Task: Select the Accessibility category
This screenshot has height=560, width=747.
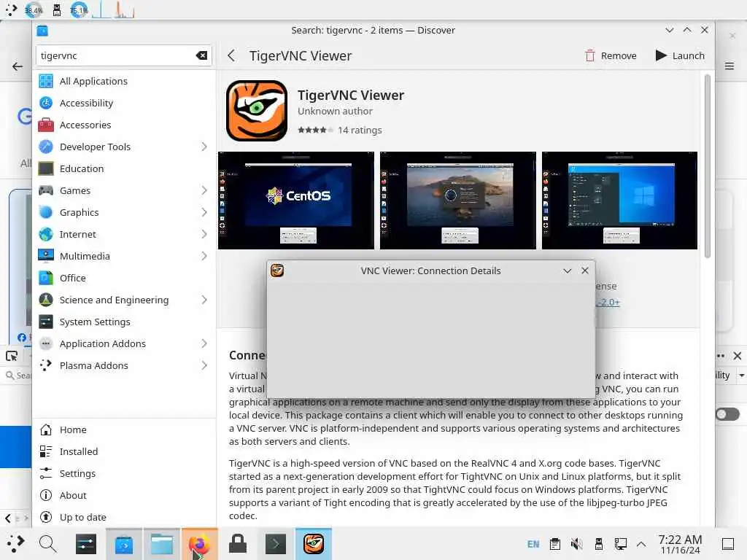Action: (124, 104)
